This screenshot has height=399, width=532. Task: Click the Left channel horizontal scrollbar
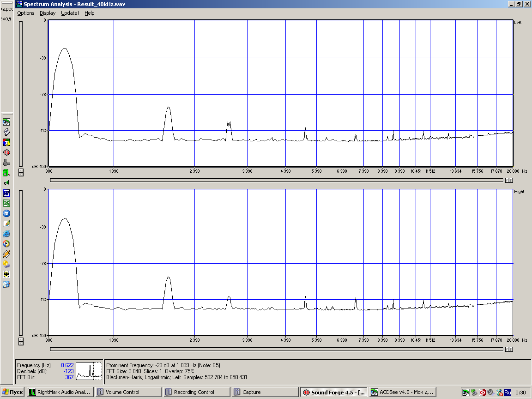tap(276, 180)
